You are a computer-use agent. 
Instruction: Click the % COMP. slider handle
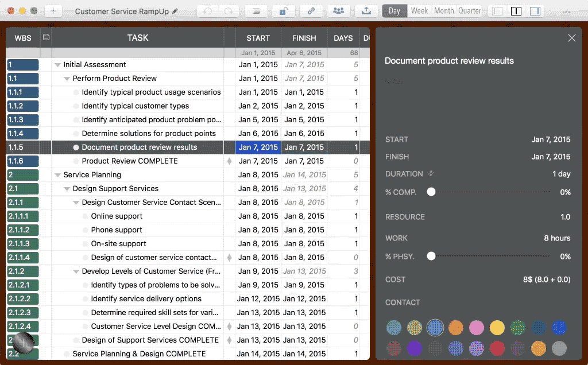pyautogui.click(x=431, y=192)
